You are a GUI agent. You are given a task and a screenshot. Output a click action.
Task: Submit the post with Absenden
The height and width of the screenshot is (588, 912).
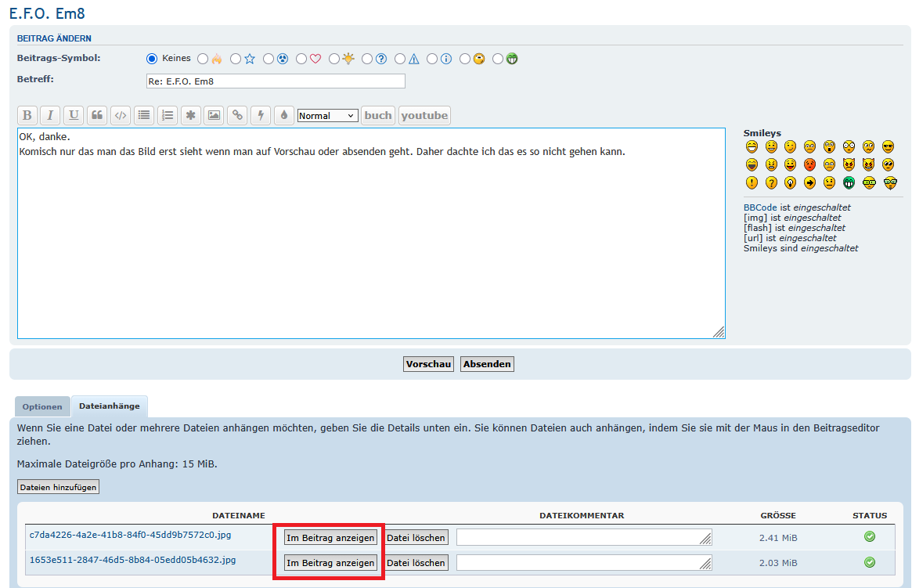[487, 364]
